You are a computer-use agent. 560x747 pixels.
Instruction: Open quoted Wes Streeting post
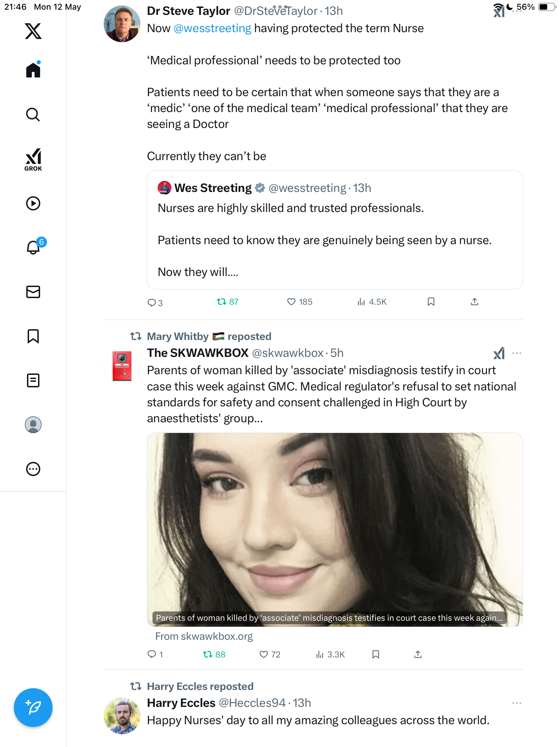[335, 230]
